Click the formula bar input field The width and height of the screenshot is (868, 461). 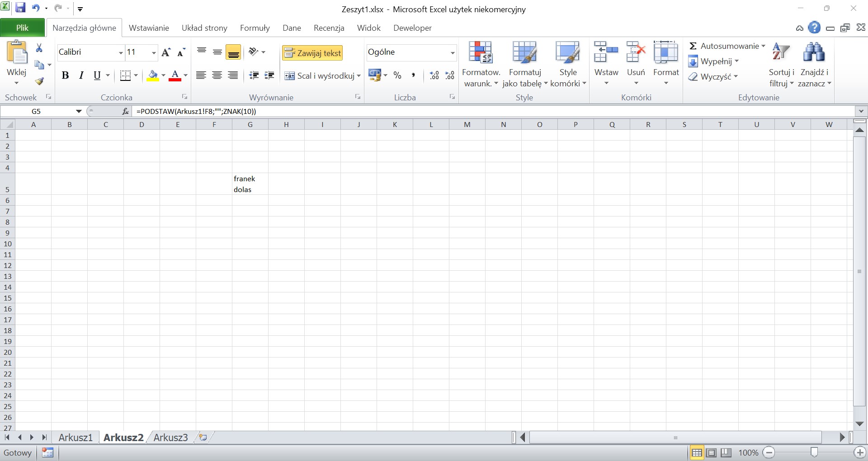tap(493, 111)
